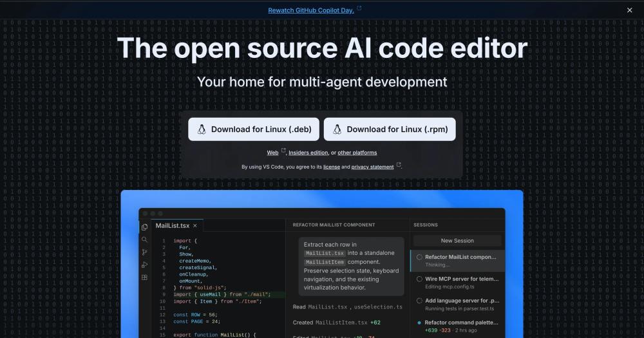Click the Explorer files icon in preview sidebar
644x338 pixels.
(x=144, y=227)
